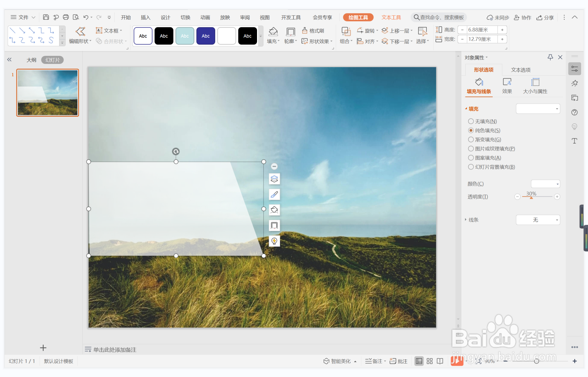588x377 pixels.
Task: Click the layers icon beside the shape
Action: (274, 179)
